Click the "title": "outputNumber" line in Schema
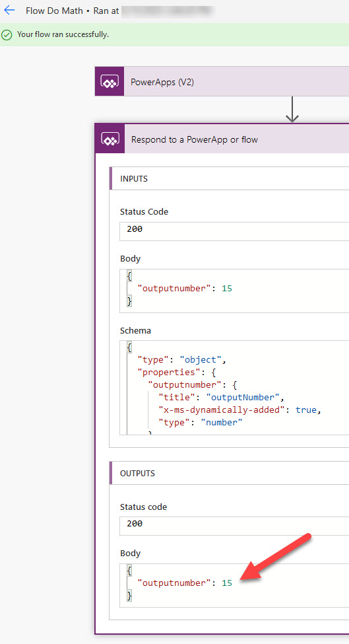 221,397
